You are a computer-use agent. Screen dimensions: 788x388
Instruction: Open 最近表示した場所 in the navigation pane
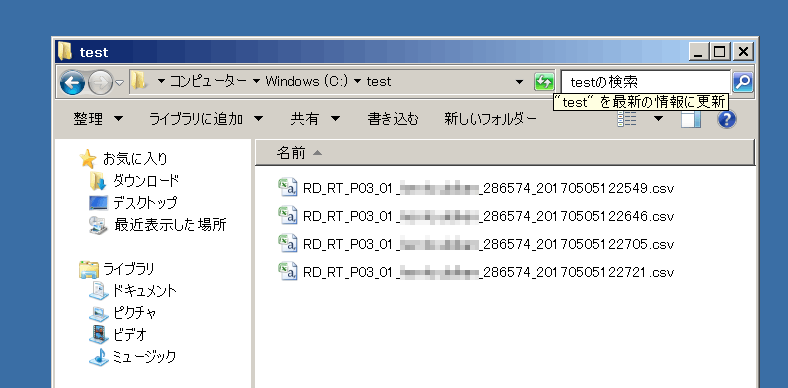point(169,224)
